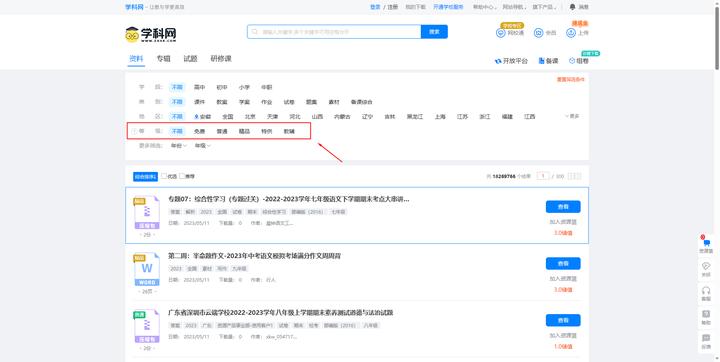Open the 客服 headset icon in the sidebar
This screenshot has height=362, width=720.
(706, 290)
